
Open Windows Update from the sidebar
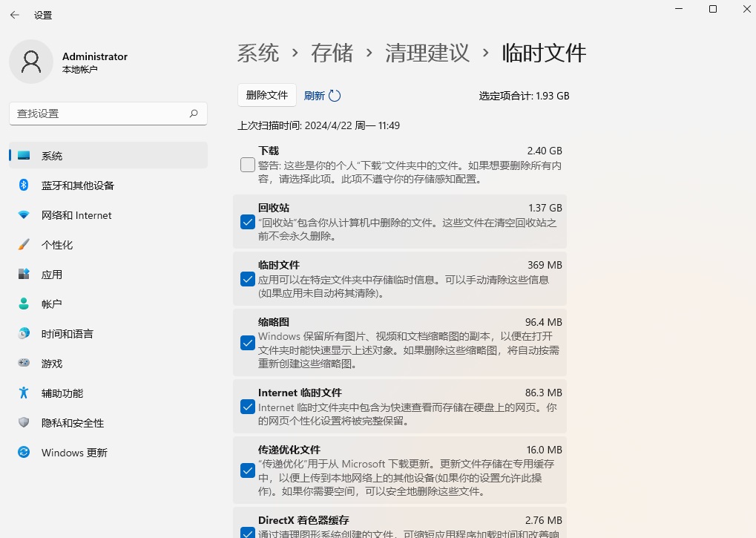[22, 452]
